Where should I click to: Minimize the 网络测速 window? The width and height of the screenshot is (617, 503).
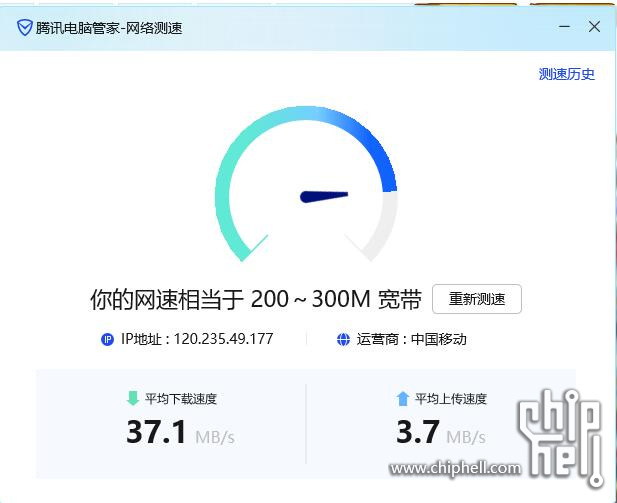click(564, 27)
